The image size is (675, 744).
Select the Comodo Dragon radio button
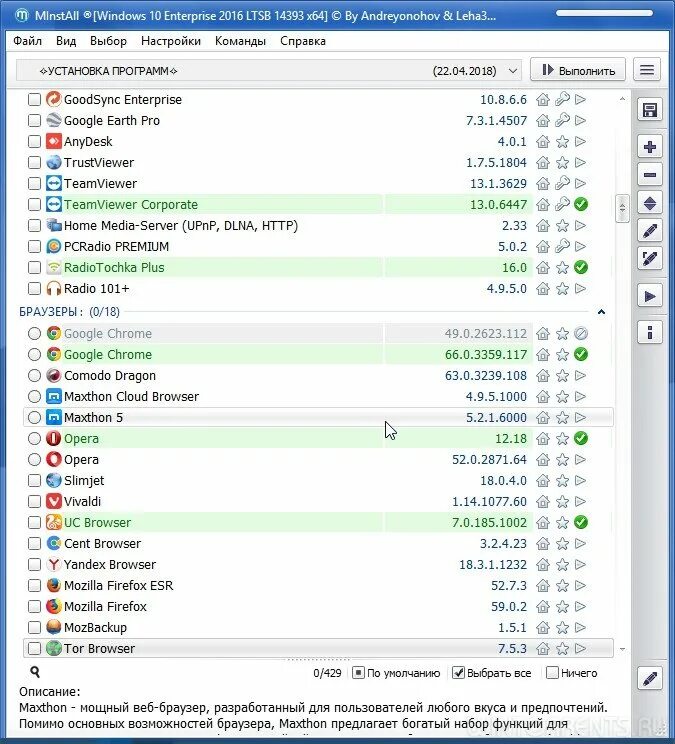pos(34,376)
